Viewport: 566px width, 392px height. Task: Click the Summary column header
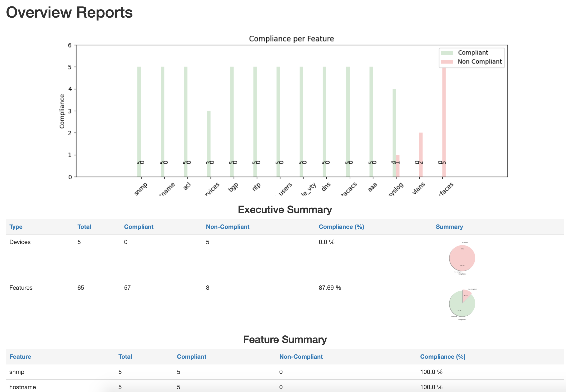click(449, 226)
